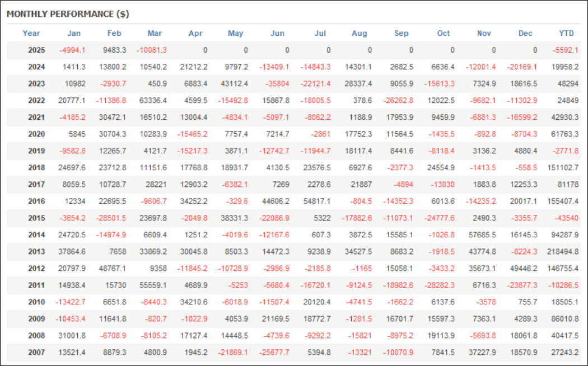Click 2025 YTD value -5592.1
588x366 pixels.
(566, 50)
